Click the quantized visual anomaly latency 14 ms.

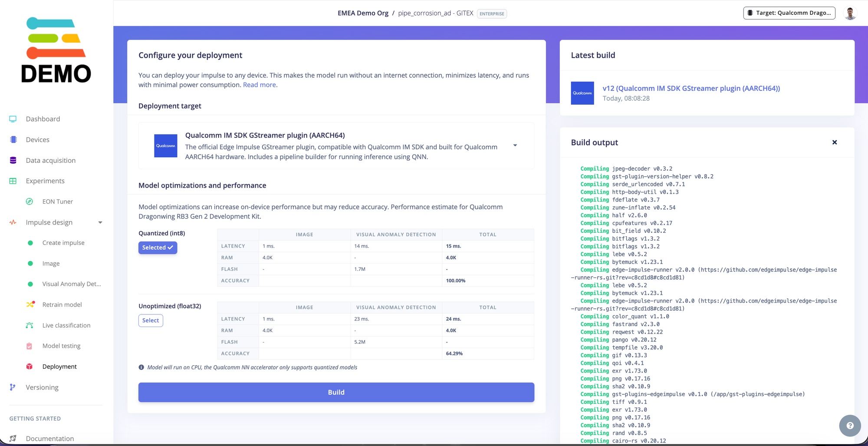(x=362, y=246)
